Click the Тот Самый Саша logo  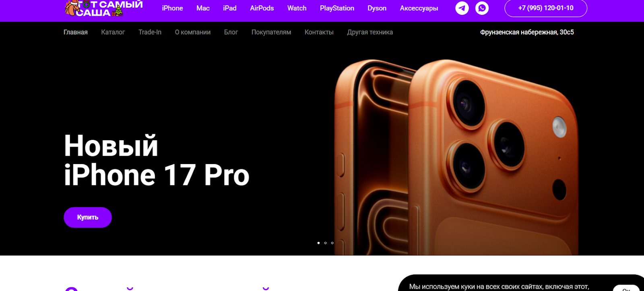point(104,8)
